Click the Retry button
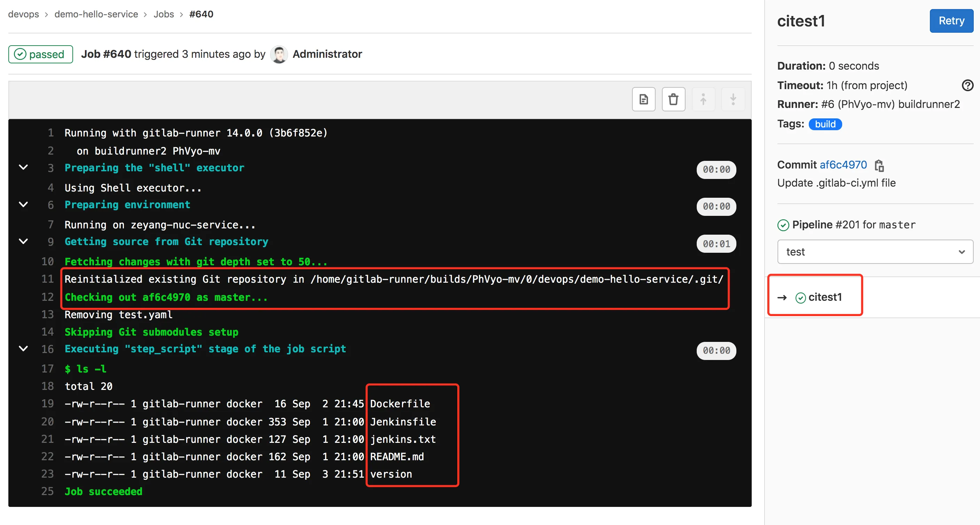Viewport: 980px width, 525px height. tap(951, 21)
